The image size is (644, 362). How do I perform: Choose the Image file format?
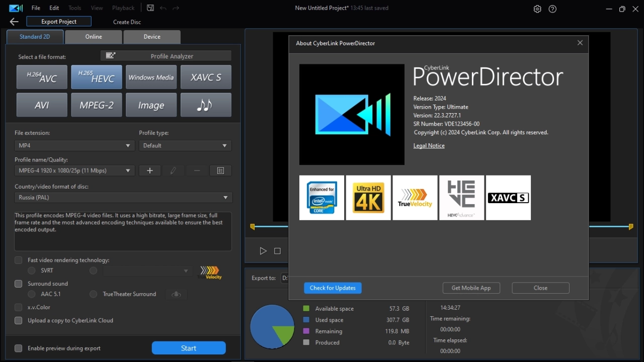click(x=151, y=105)
